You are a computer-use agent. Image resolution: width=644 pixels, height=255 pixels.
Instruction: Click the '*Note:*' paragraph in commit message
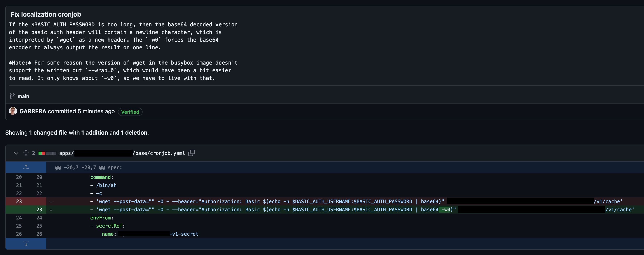[x=123, y=70]
